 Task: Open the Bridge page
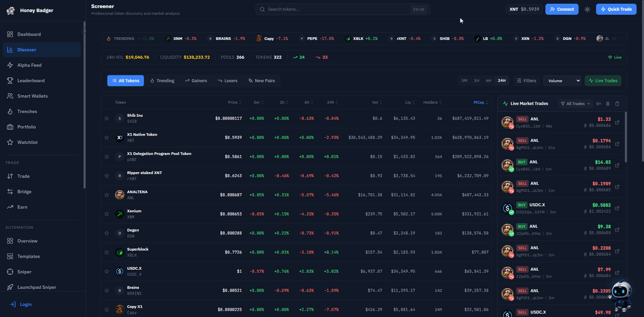tap(43, 192)
